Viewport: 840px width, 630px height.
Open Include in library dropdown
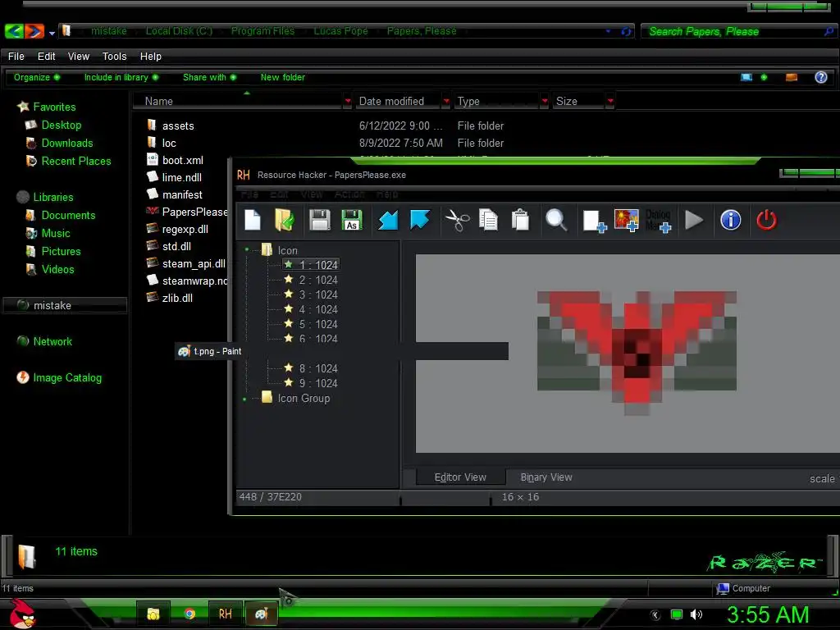point(121,77)
